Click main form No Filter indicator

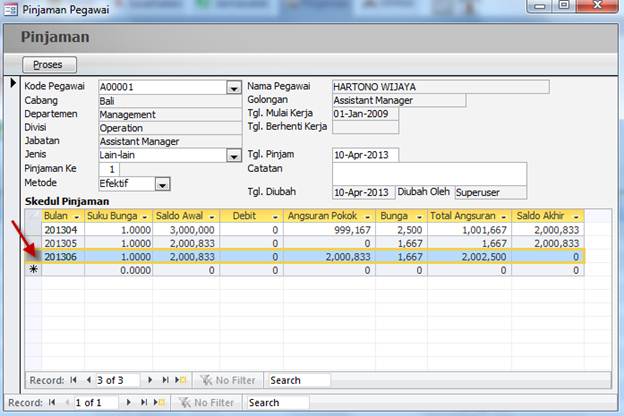tap(206, 402)
